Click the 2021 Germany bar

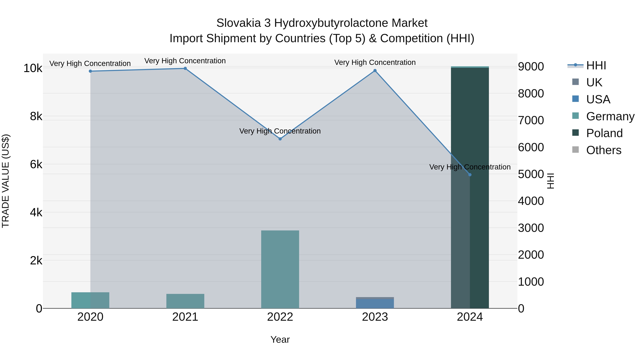[x=185, y=301]
